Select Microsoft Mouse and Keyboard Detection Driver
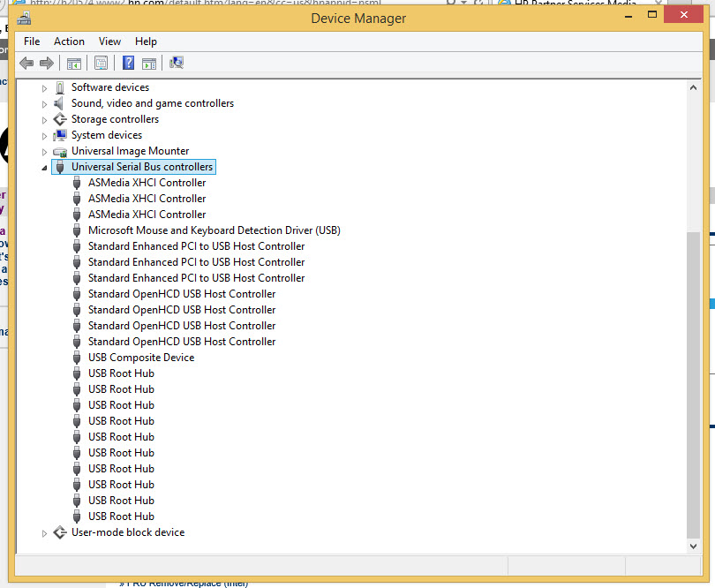 [x=214, y=230]
